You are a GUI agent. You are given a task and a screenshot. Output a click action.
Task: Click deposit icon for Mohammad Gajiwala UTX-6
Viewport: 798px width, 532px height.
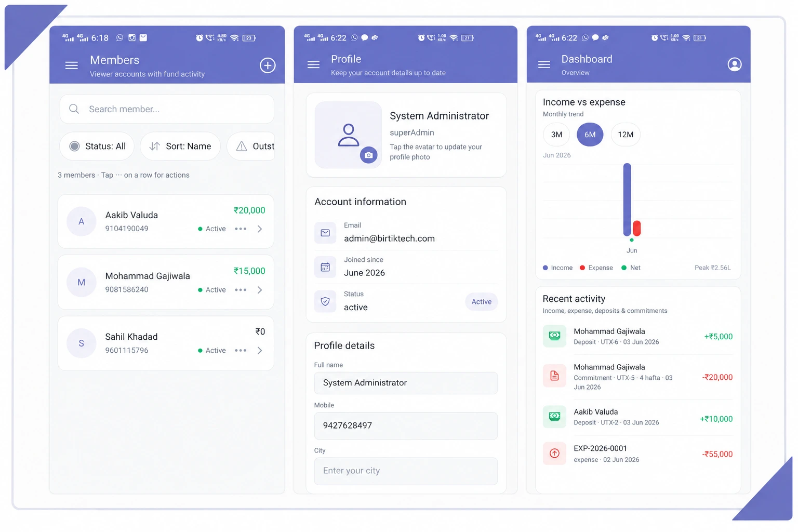pos(554,336)
